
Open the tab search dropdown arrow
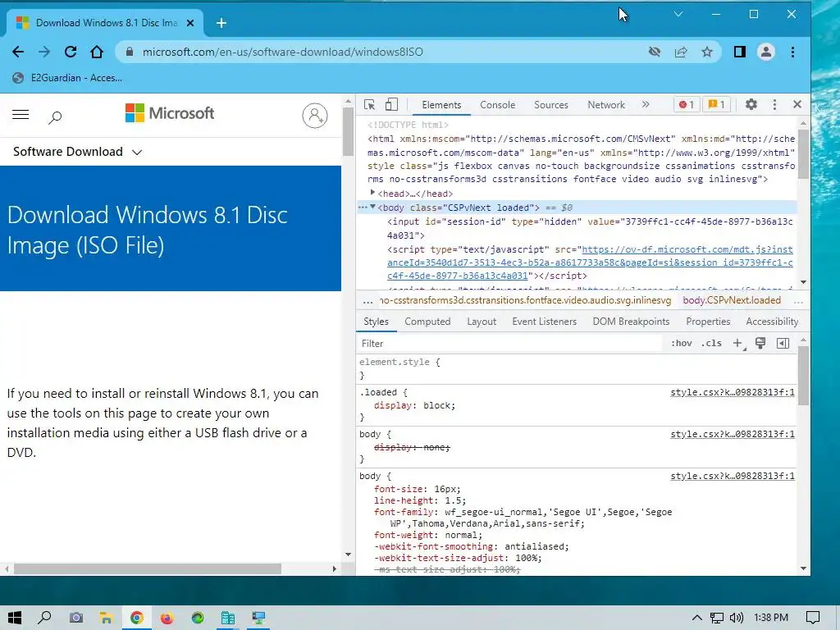click(678, 15)
